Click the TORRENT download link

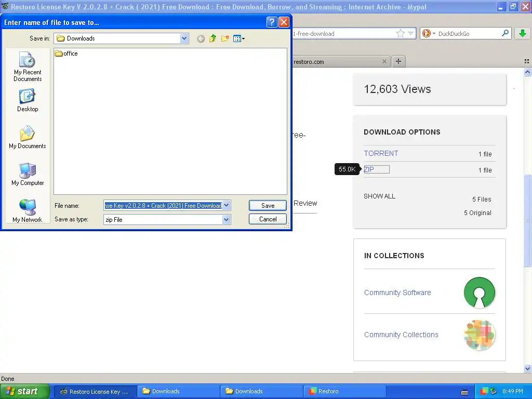(x=381, y=153)
